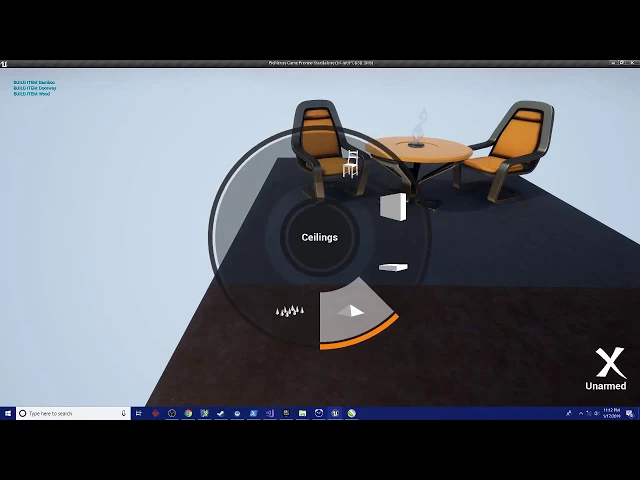This screenshot has height=480, width=640.
Task: Click the 'Type here to search' box
Action: click(x=73, y=413)
